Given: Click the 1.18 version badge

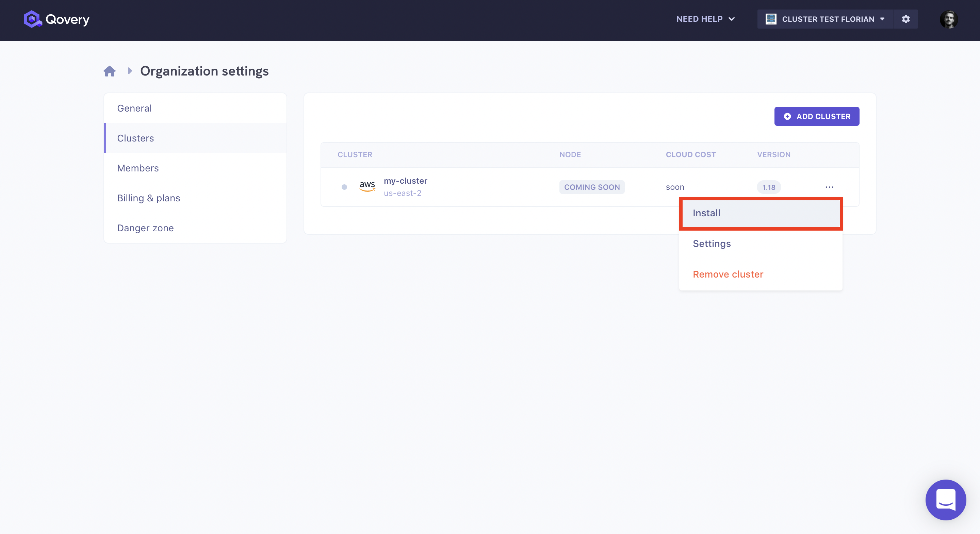Looking at the screenshot, I should 769,187.
